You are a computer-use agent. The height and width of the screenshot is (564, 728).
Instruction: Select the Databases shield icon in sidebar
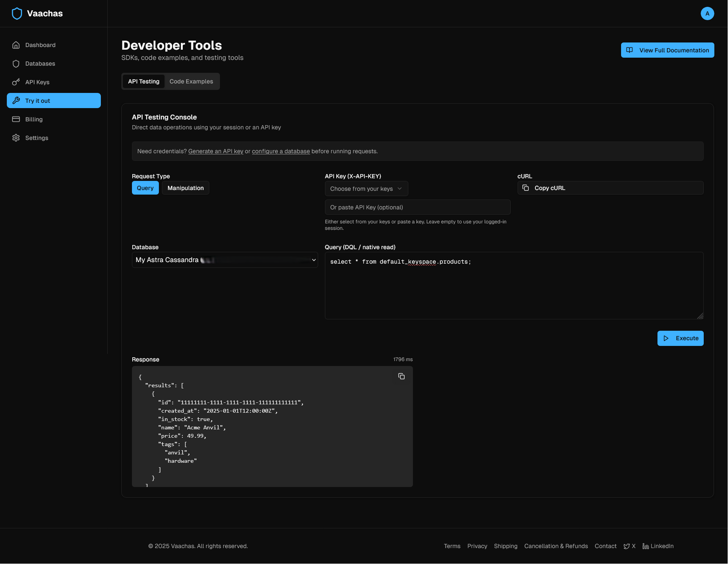pyautogui.click(x=16, y=64)
